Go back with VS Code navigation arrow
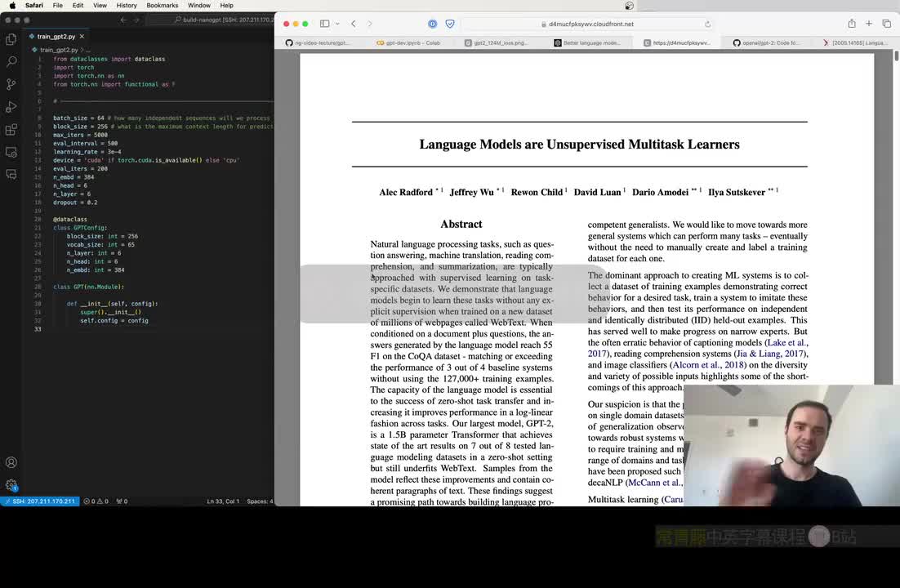900x588 pixels. [123, 20]
